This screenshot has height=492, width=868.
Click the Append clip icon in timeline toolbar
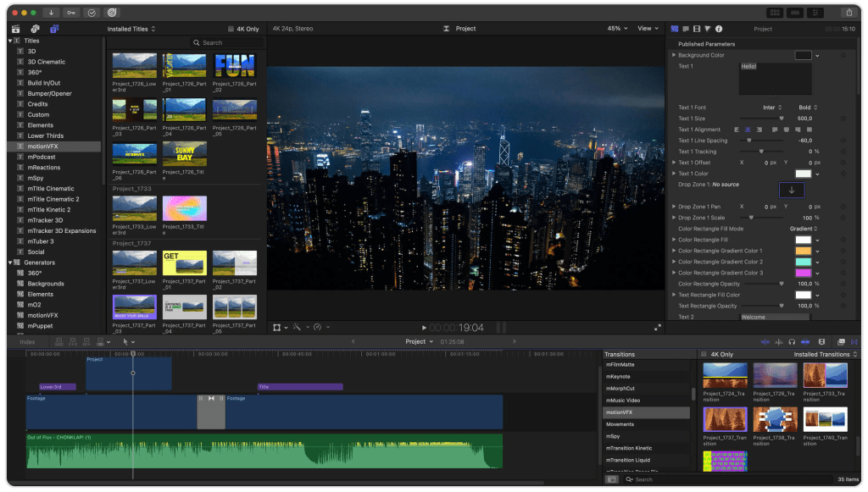coord(86,340)
